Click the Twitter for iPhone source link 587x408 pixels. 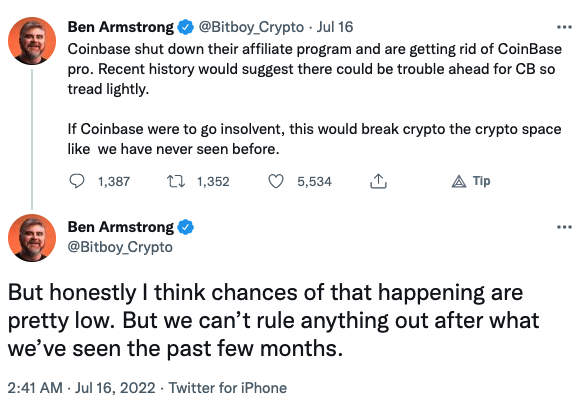coord(228,388)
